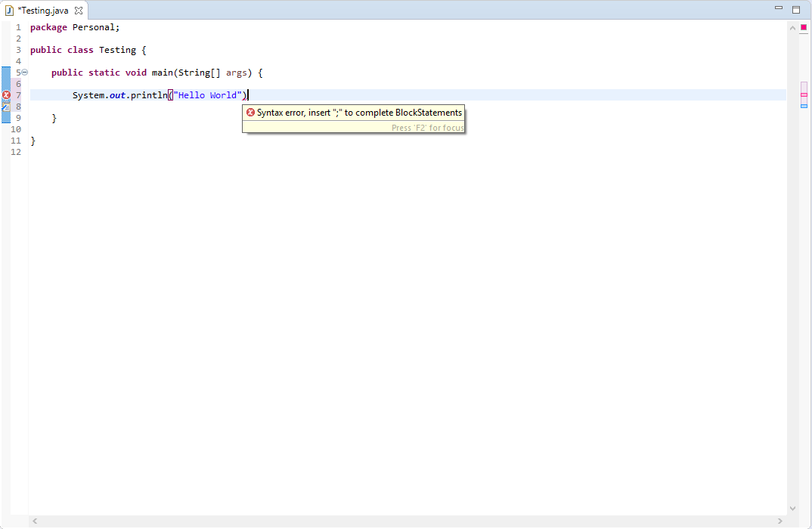
Task: Click the syntax error tooltip message
Action: point(355,112)
